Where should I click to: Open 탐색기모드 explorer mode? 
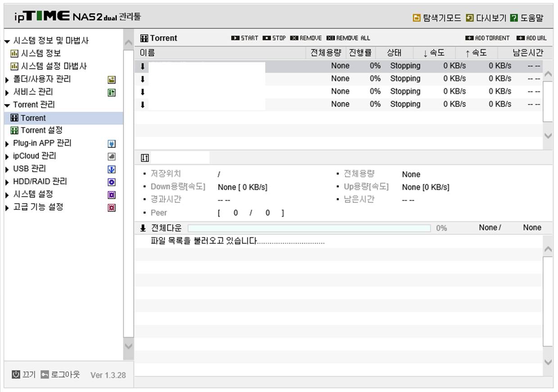[x=437, y=18]
